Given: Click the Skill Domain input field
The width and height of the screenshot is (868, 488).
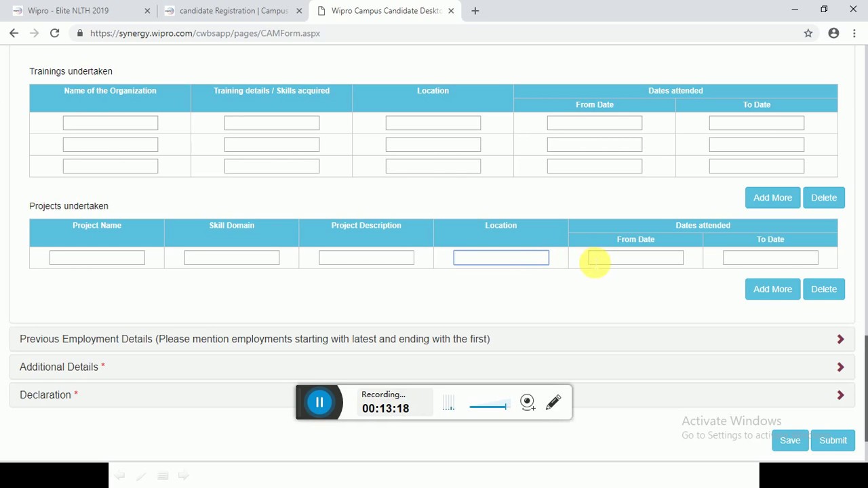Looking at the screenshot, I should coord(232,258).
